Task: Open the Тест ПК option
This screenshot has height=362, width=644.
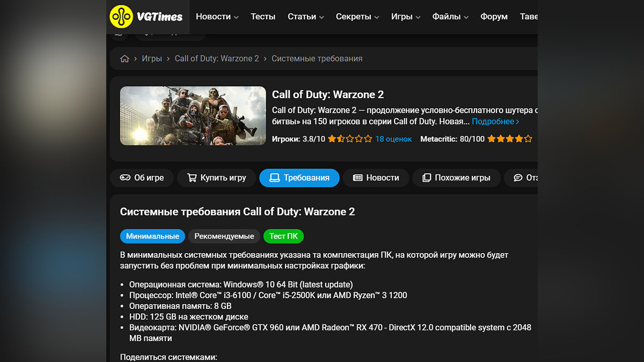Action: coord(283,236)
